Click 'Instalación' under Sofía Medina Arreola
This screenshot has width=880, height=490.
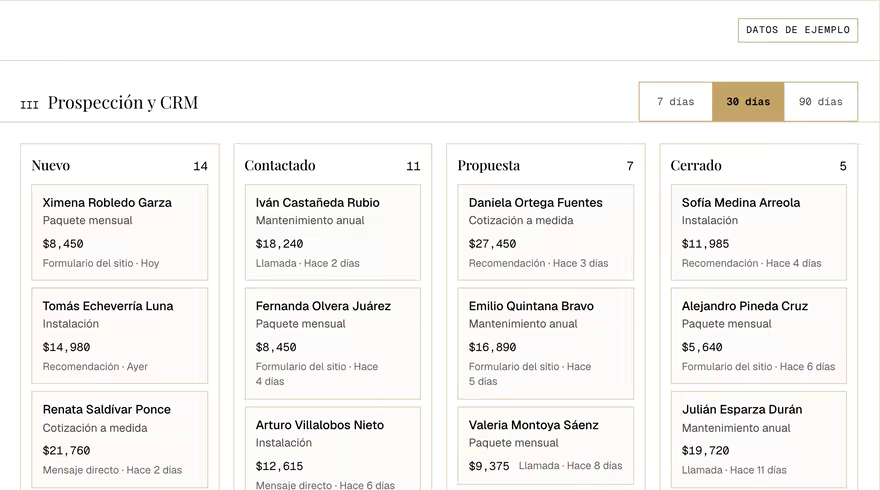tap(709, 221)
